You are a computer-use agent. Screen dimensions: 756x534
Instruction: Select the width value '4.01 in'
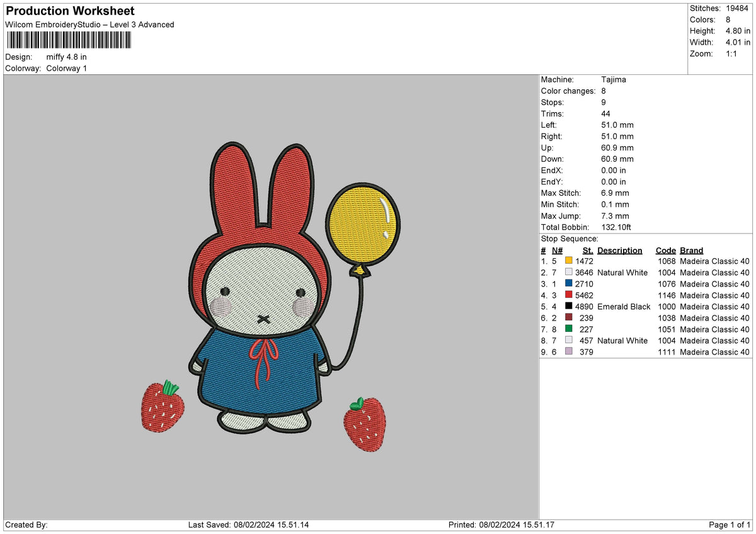[x=738, y=43]
